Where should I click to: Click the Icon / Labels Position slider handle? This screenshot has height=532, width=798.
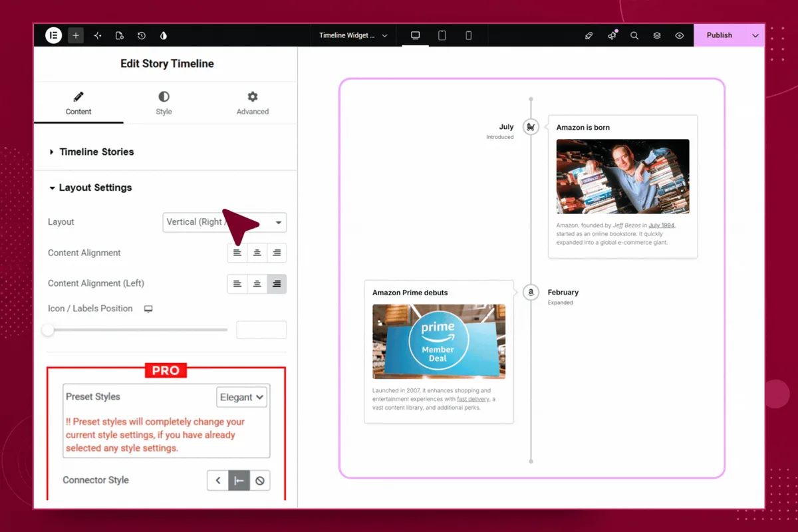48,330
